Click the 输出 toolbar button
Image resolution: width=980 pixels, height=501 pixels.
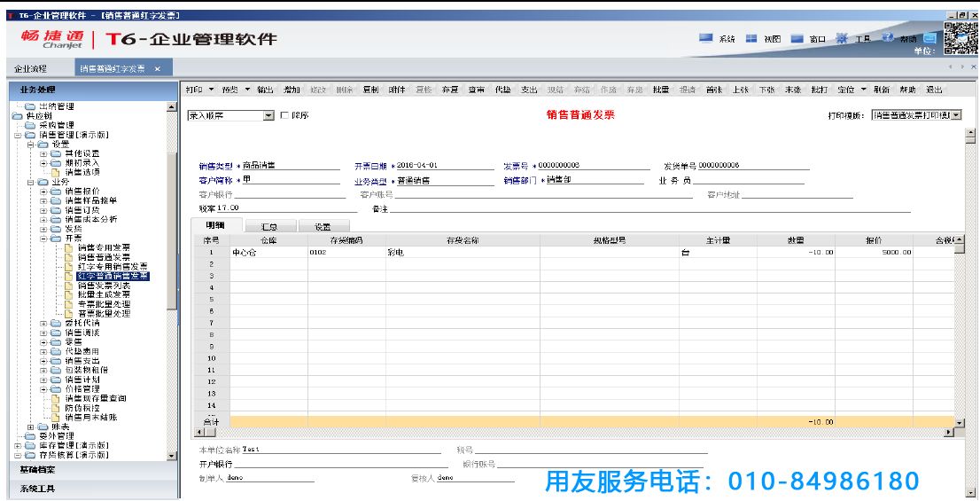(265, 90)
